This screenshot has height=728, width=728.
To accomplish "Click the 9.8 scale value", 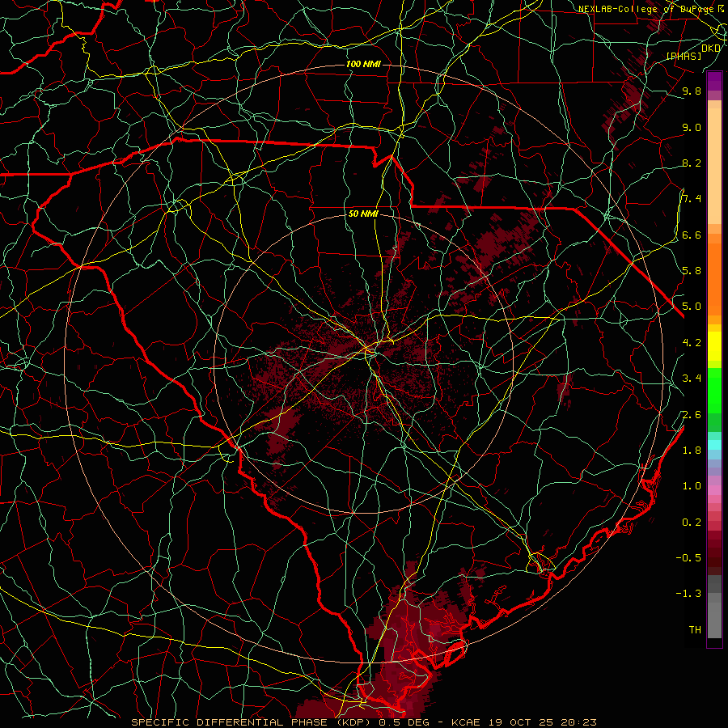I will pyautogui.click(x=692, y=91).
